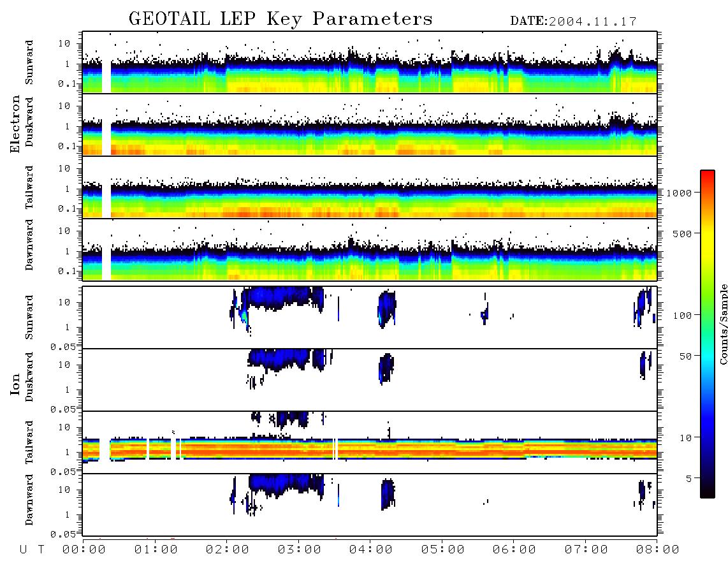Select the 01:00 time tick label
The image size is (728, 561).
click(156, 550)
